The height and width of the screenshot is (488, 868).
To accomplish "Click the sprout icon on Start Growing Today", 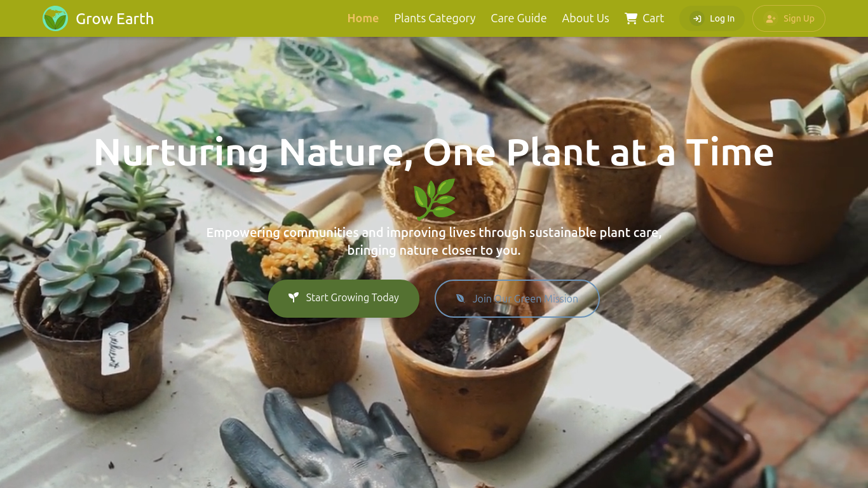I will tap(293, 297).
